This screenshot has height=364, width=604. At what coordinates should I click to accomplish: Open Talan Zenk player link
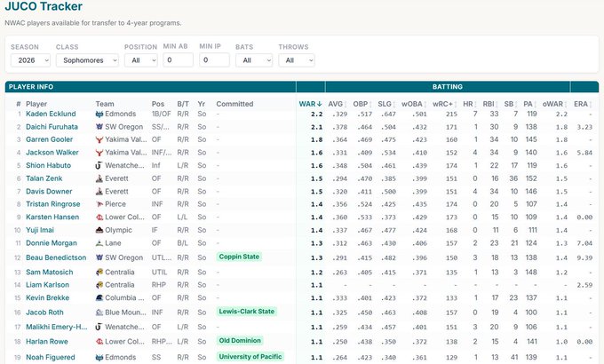pos(44,178)
